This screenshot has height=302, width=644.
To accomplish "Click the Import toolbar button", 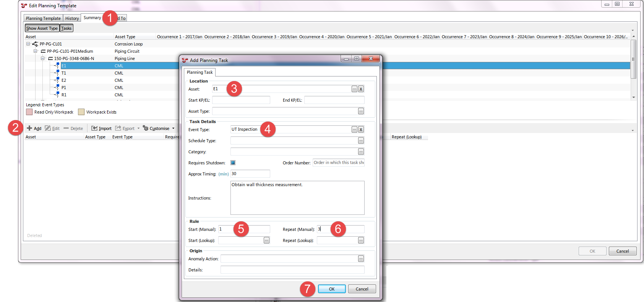I will point(101,128).
